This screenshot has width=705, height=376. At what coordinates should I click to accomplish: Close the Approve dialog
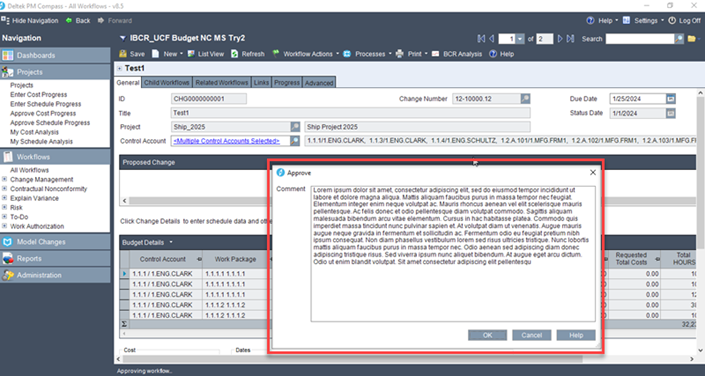point(593,173)
